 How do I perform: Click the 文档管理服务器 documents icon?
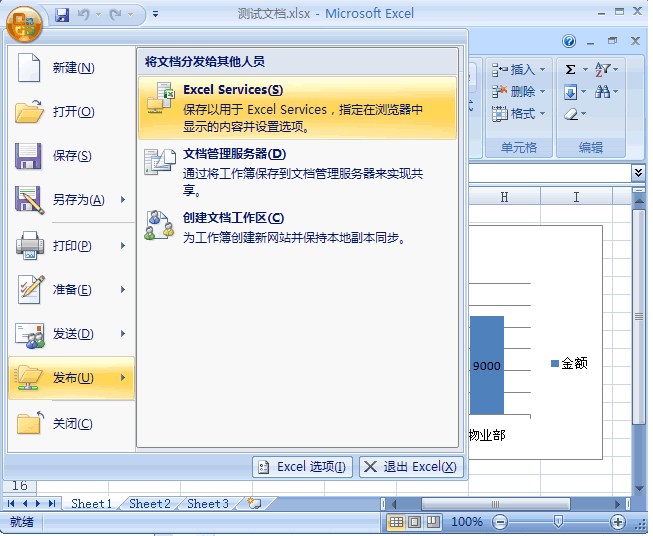click(x=160, y=162)
